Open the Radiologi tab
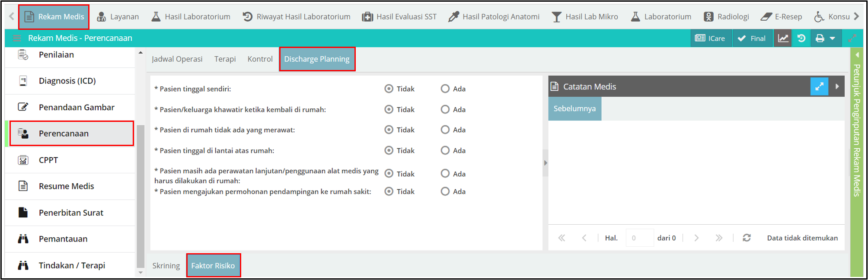The width and height of the screenshot is (868, 280). pos(726,17)
